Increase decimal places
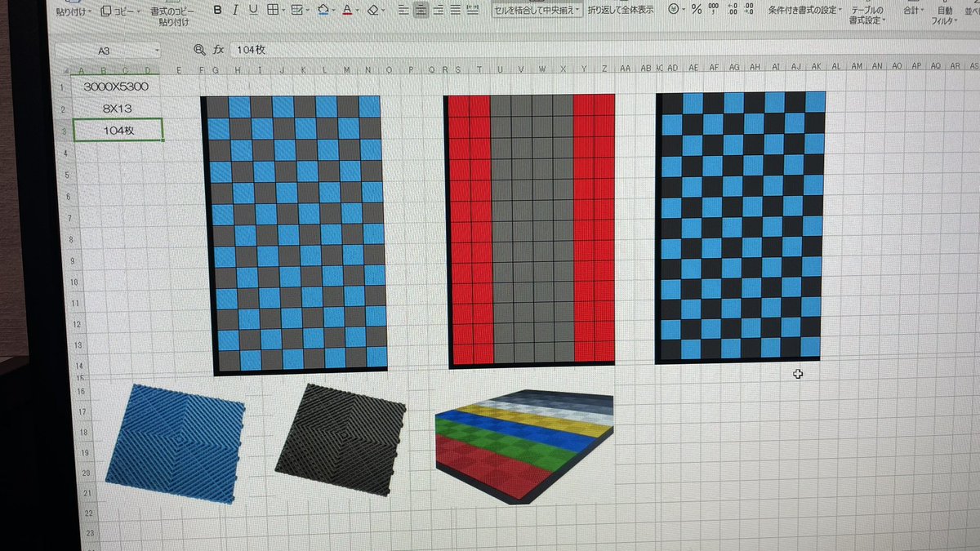 coord(732,8)
